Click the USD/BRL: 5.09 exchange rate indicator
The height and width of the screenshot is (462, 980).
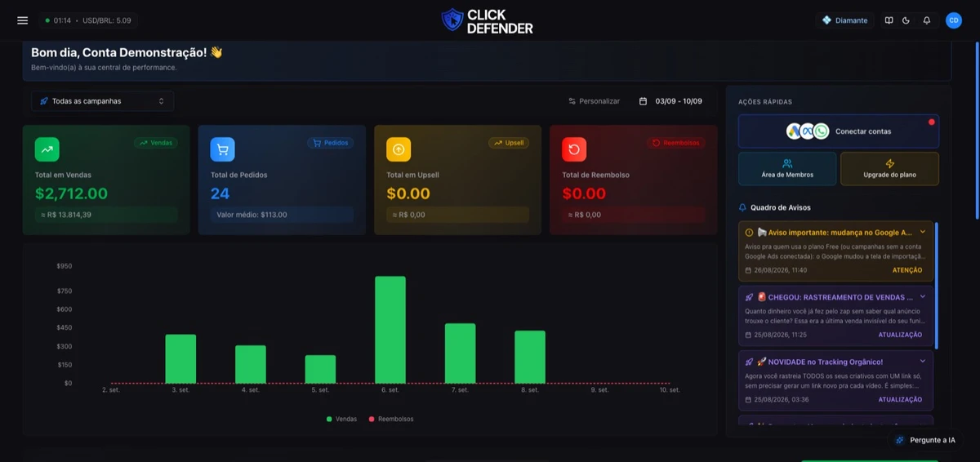107,20
